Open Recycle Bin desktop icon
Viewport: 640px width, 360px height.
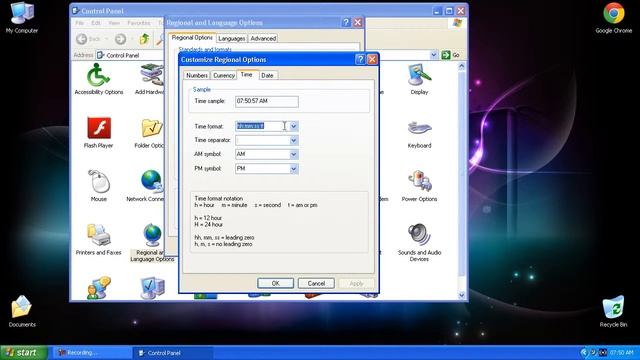pyautogui.click(x=613, y=311)
